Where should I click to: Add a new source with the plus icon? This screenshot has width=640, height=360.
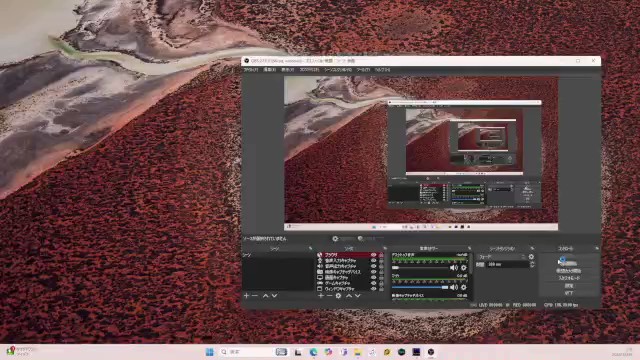[x=321, y=296]
